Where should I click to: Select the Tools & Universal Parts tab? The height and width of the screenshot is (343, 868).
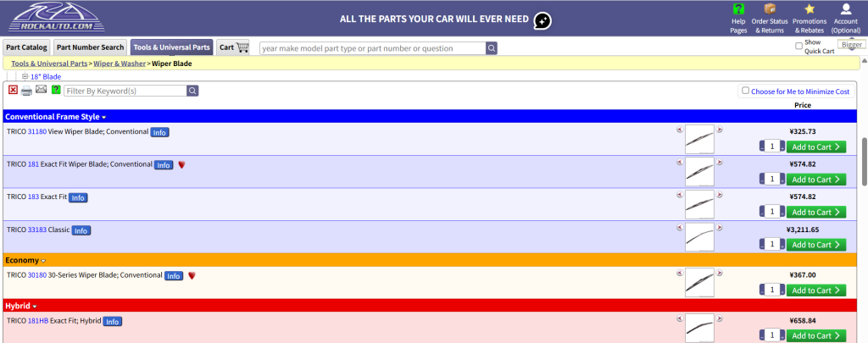(171, 47)
